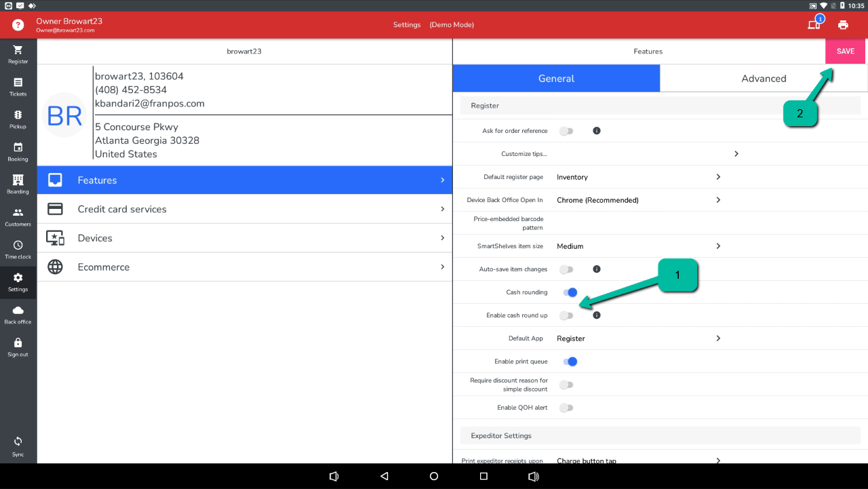
Task: Turn off Enable print queue toggle
Action: click(x=570, y=361)
